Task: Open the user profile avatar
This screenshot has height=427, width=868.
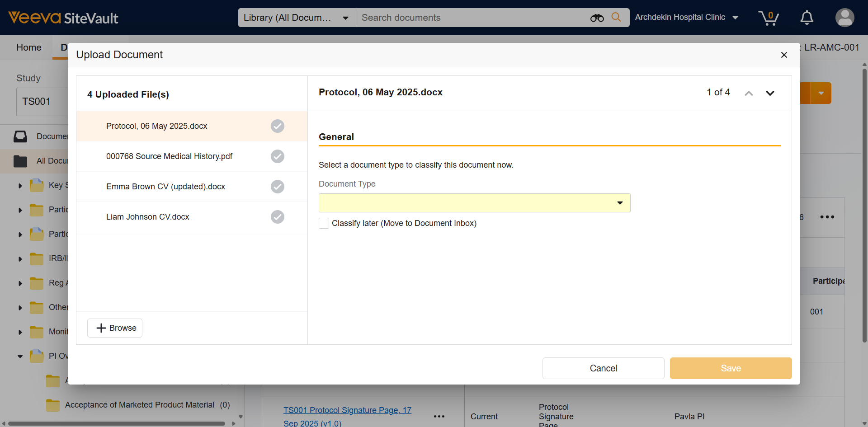Action: tap(844, 18)
